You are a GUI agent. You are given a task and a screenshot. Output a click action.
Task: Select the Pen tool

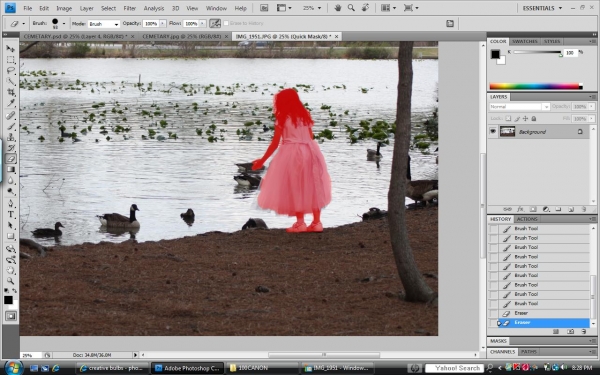(x=10, y=203)
